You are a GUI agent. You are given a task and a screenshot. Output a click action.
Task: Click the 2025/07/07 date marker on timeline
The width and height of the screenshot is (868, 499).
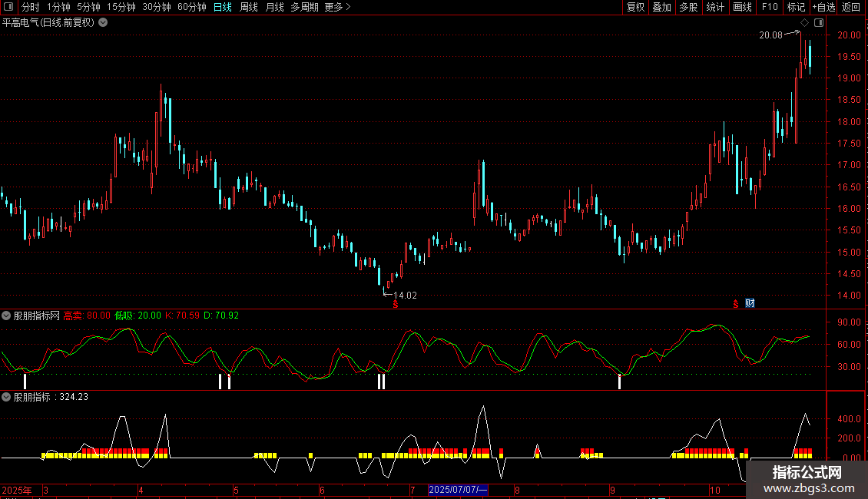coord(458,490)
